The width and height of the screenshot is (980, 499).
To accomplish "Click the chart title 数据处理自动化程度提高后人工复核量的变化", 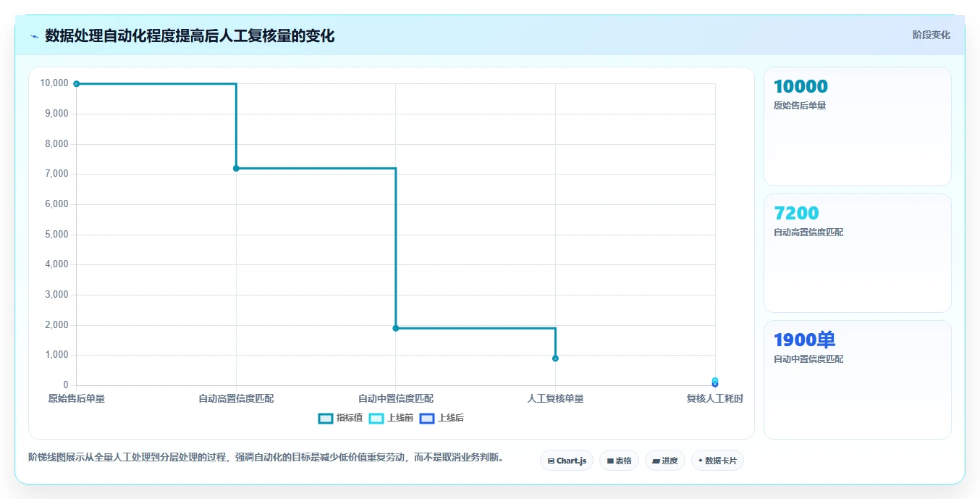I will [190, 36].
